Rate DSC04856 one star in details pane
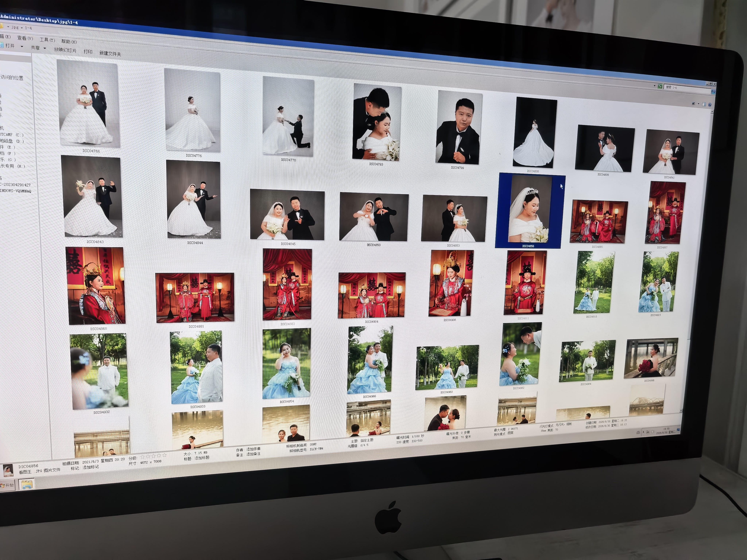This screenshot has width=747, height=560. click(142, 457)
